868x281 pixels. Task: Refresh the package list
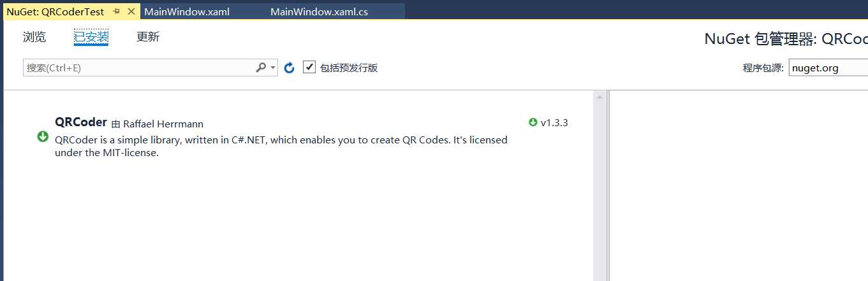(x=289, y=68)
